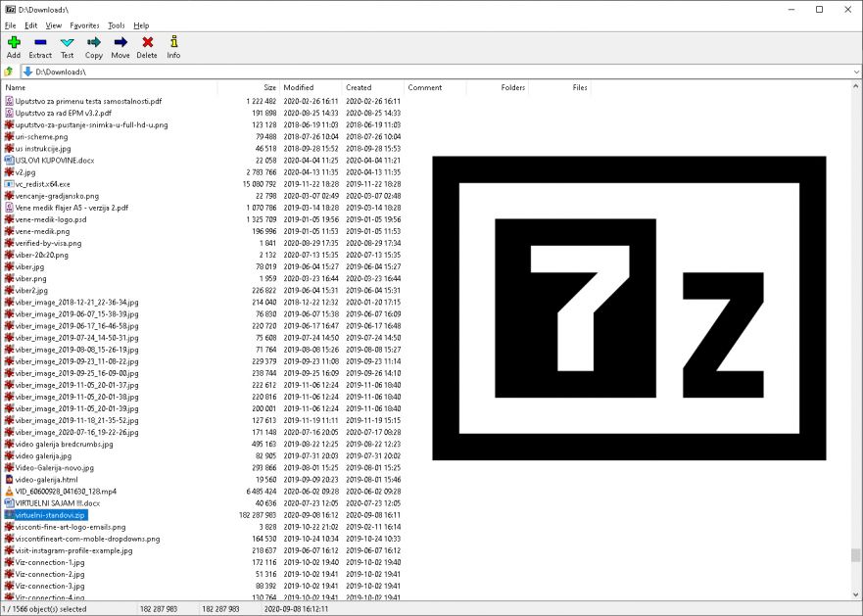
Task: Click the vertical scrollbar down arrow
Action: [x=855, y=593]
